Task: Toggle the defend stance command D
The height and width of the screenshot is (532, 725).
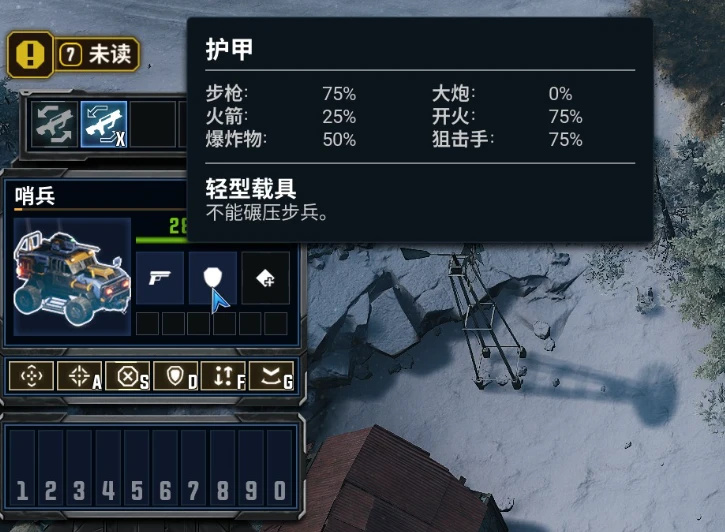Action: coord(176,377)
